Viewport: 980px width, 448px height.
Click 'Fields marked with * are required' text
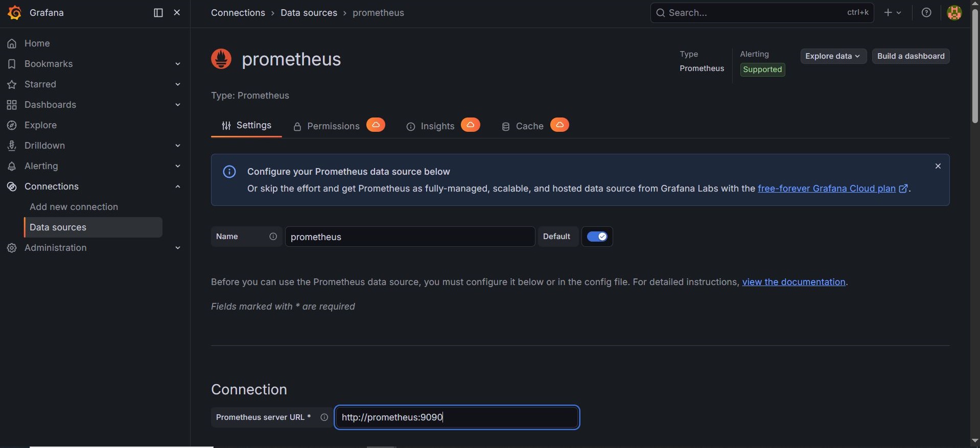tap(283, 306)
